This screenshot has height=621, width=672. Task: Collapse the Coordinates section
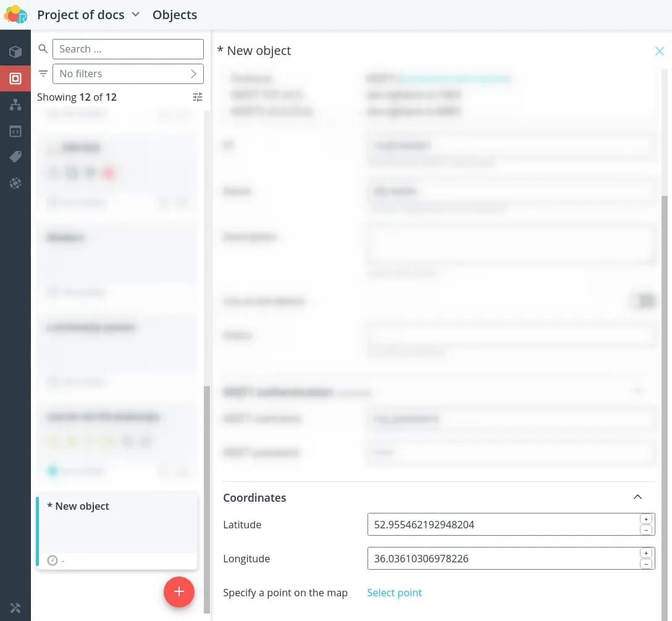tap(638, 497)
